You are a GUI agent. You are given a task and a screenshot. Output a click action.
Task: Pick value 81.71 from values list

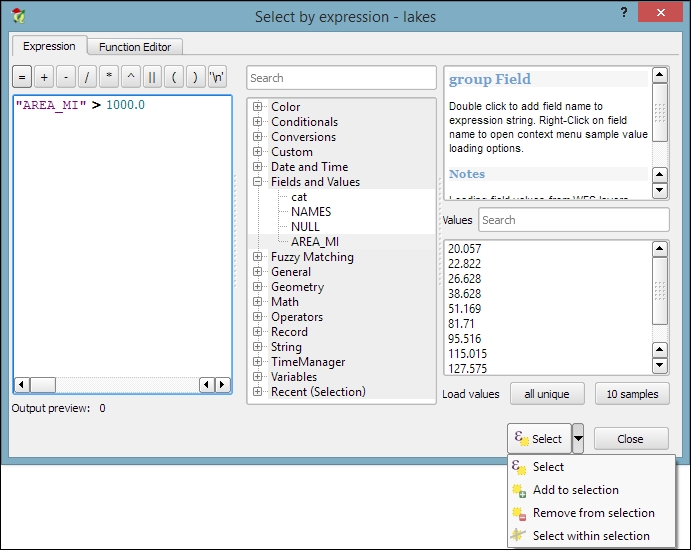[461, 323]
